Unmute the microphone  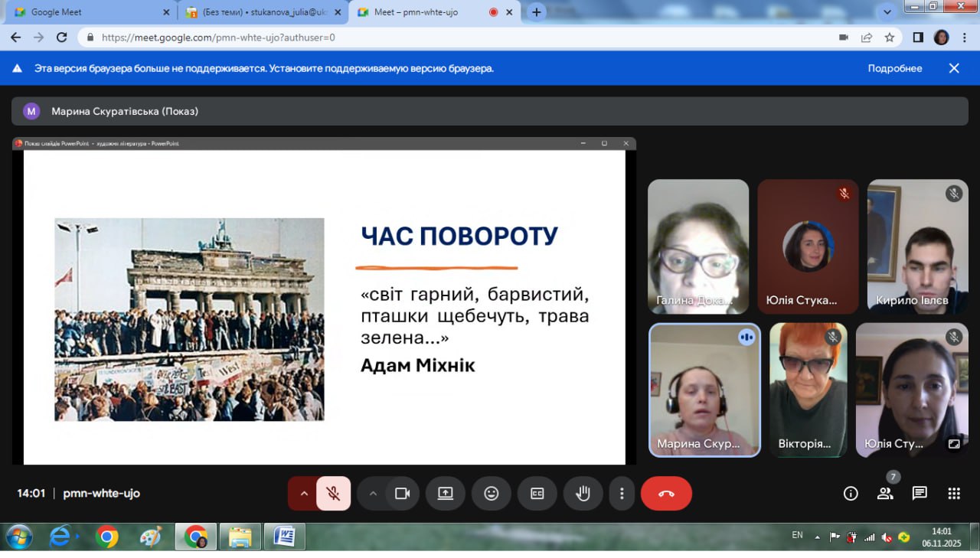pyautogui.click(x=333, y=494)
